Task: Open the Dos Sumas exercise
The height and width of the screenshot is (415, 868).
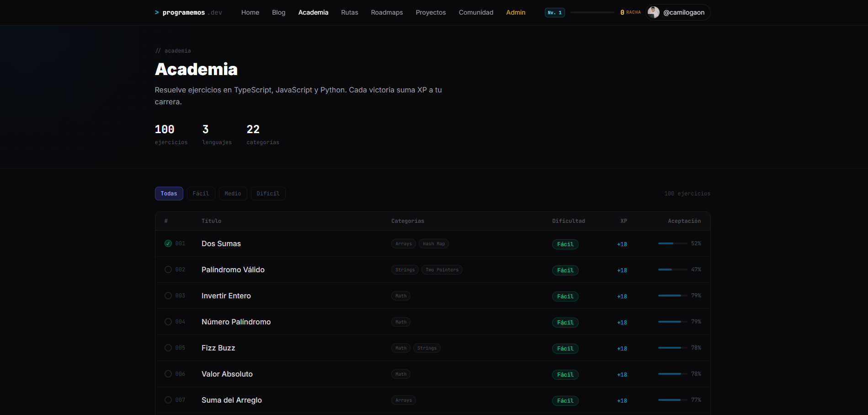Action: pos(221,244)
